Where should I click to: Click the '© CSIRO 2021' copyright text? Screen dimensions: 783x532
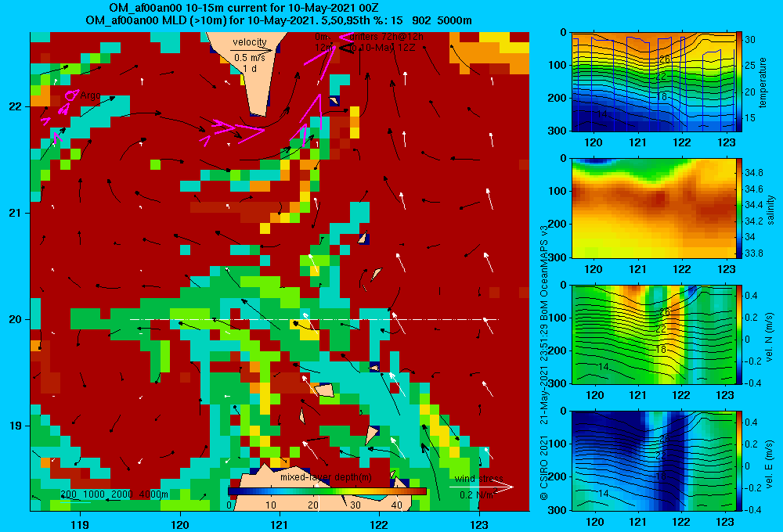pos(544,467)
